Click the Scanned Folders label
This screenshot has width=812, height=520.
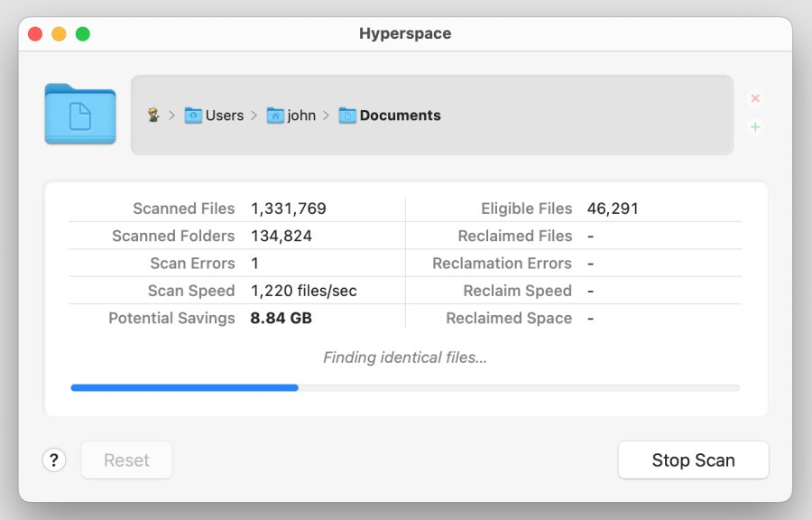pos(173,236)
